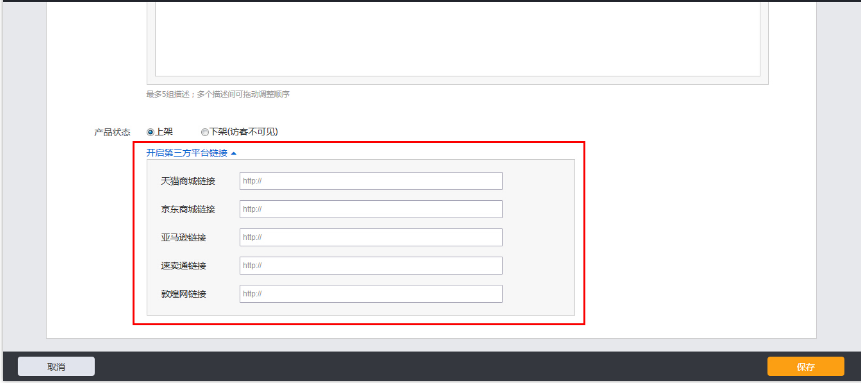The width and height of the screenshot is (861, 383).
Task: Focus the 天猫商城链接 URL field
Action: tap(371, 181)
